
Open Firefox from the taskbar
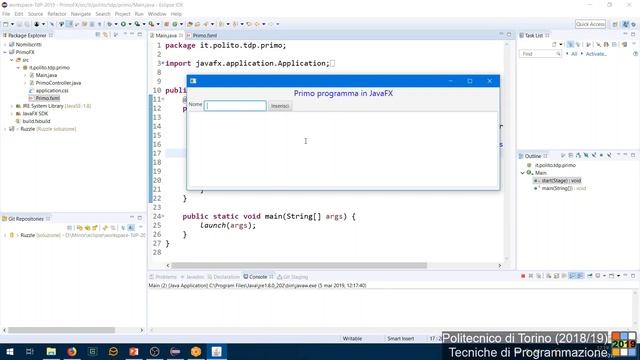(72, 351)
